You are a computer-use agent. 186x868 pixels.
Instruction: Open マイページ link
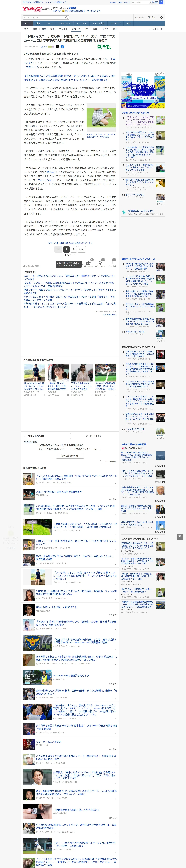[139, 18]
